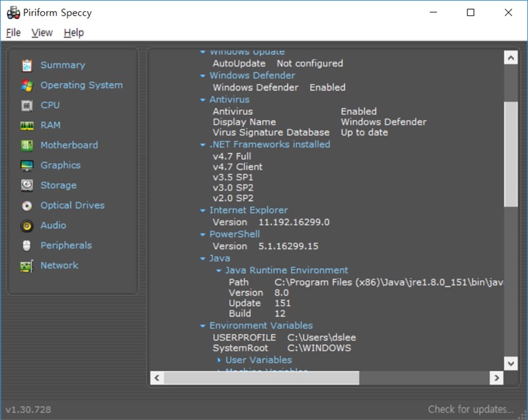Open the View menu
This screenshot has width=528, height=420.
point(42,32)
